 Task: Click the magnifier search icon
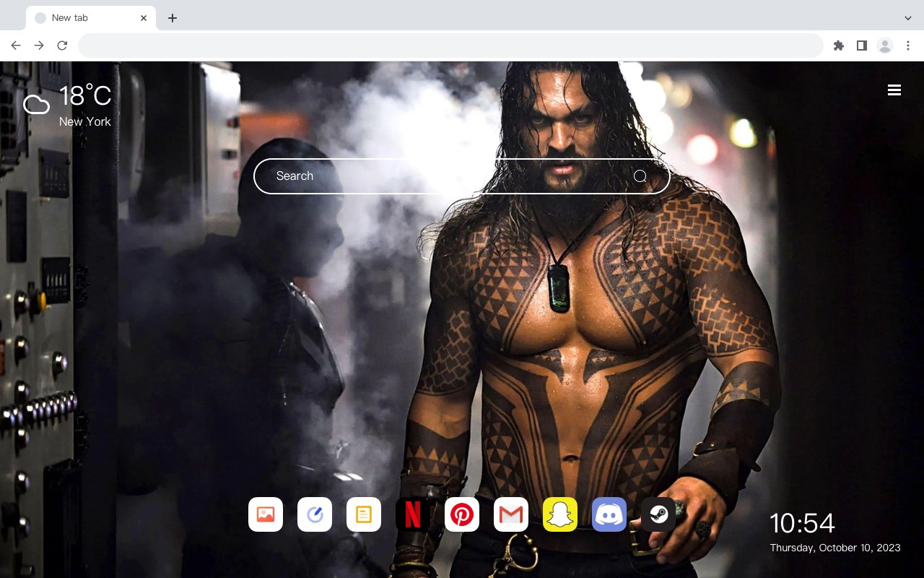point(640,176)
